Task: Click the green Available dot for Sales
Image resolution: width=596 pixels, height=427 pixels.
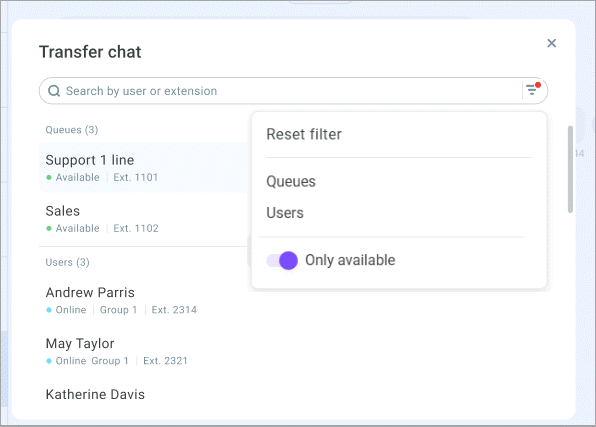Action: coord(49,229)
